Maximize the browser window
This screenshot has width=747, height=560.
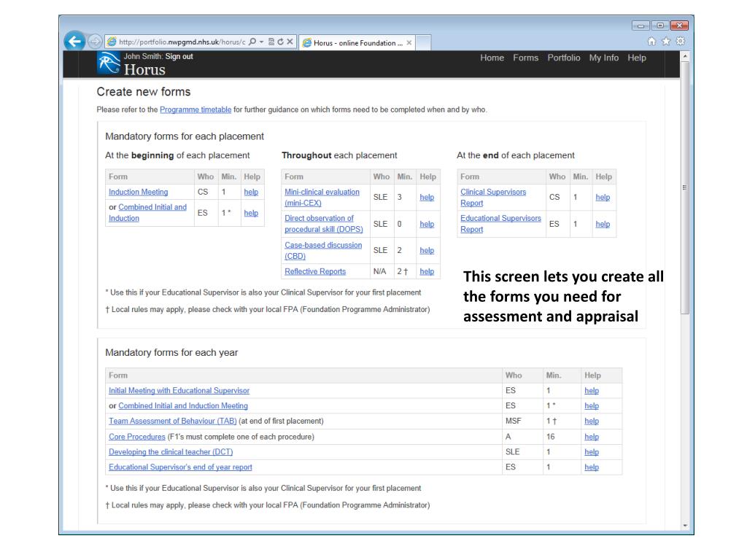pyautogui.click(x=659, y=26)
